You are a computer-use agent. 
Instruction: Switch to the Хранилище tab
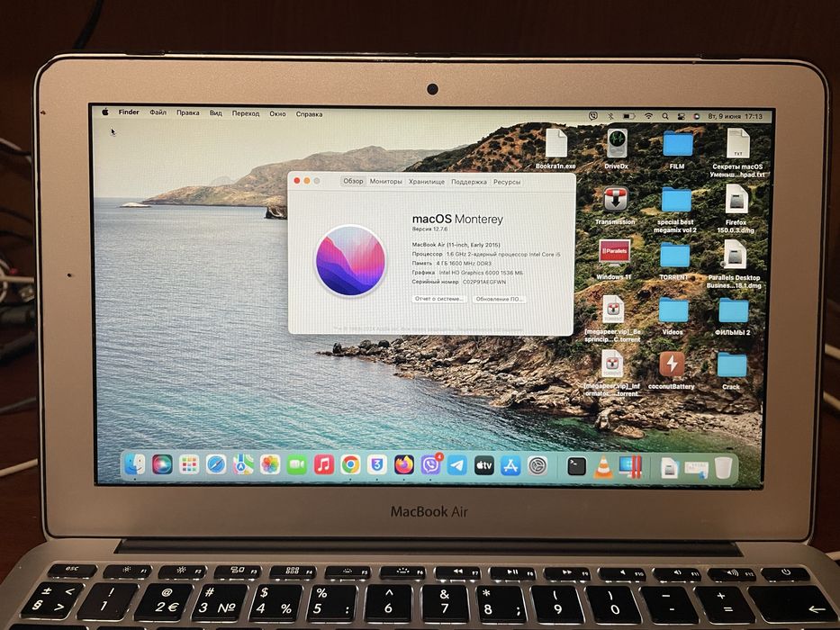(427, 182)
